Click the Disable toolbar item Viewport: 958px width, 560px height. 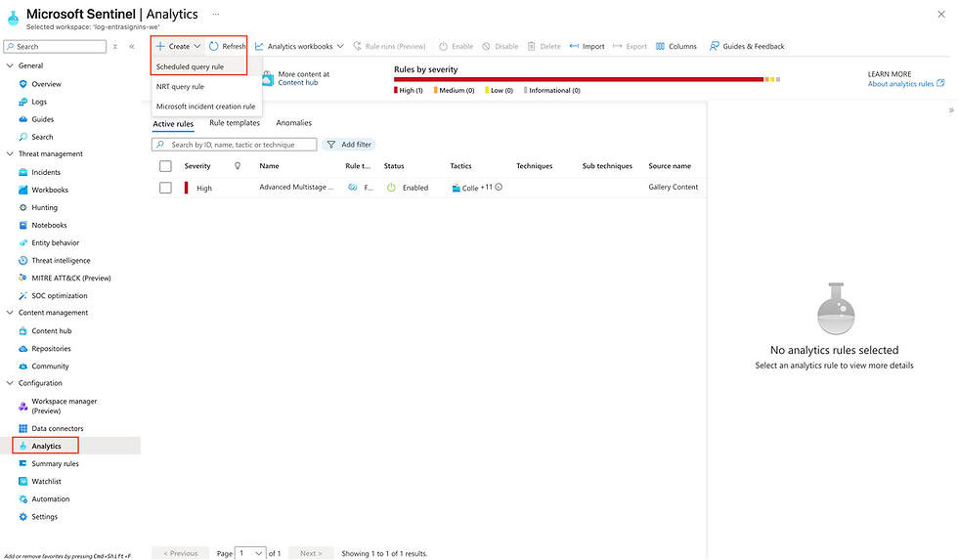500,46
